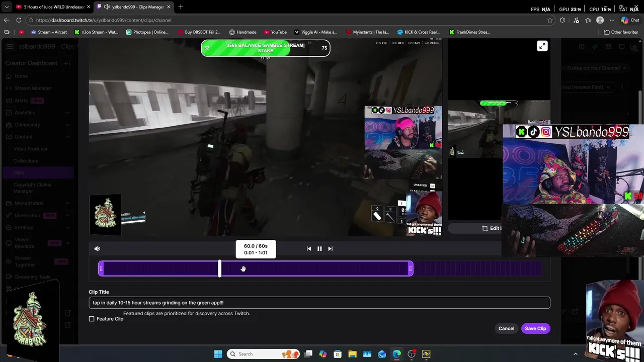Click into the Clip Title text field

pos(319,303)
